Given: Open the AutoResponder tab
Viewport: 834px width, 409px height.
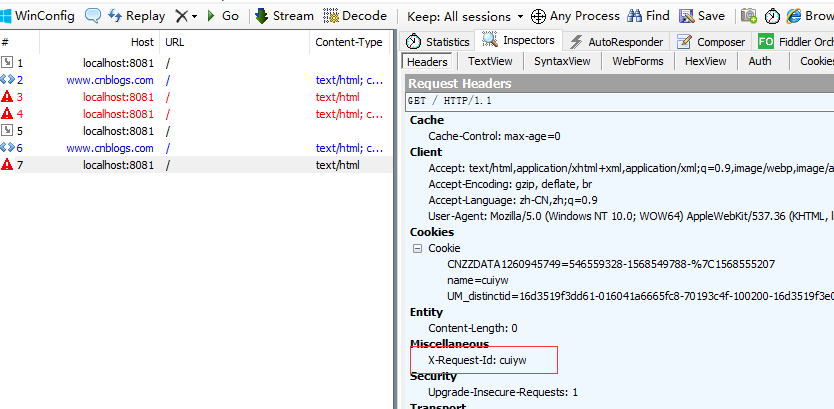Looking at the screenshot, I should click(x=616, y=42).
